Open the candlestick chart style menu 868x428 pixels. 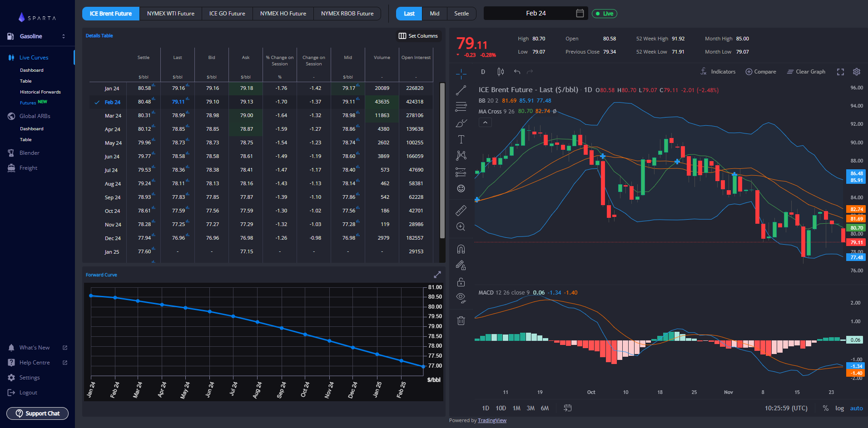pyautogui.click(x=501, y=72)
